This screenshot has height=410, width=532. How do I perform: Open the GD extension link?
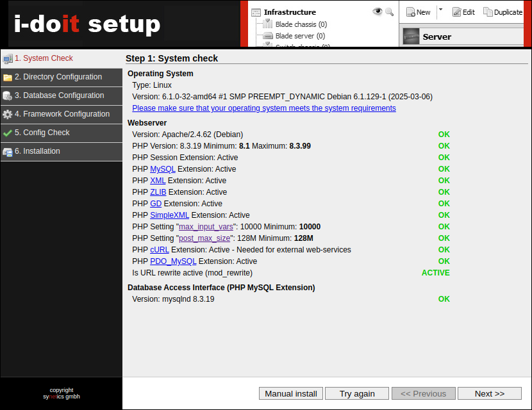click(x=156, y=204)
